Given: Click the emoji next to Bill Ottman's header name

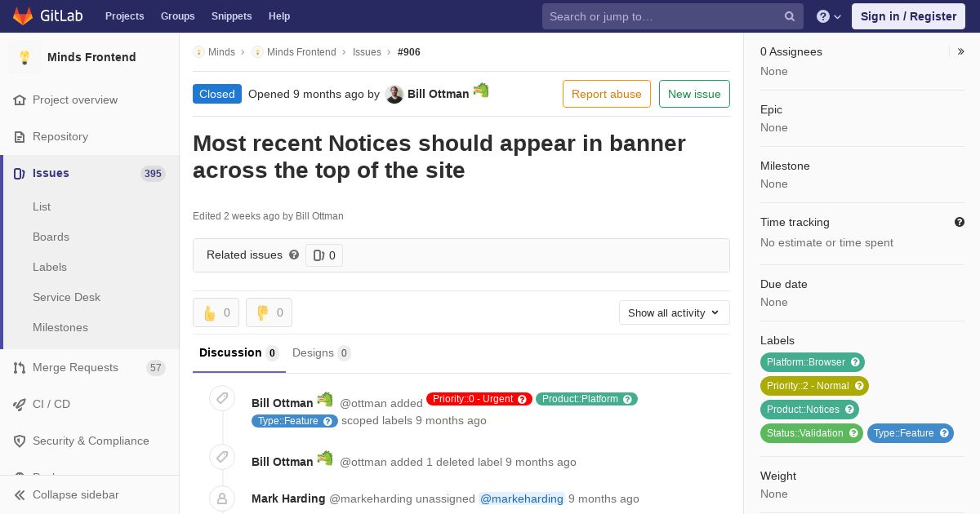Looking at the screenshot, I should click(481, 91).
